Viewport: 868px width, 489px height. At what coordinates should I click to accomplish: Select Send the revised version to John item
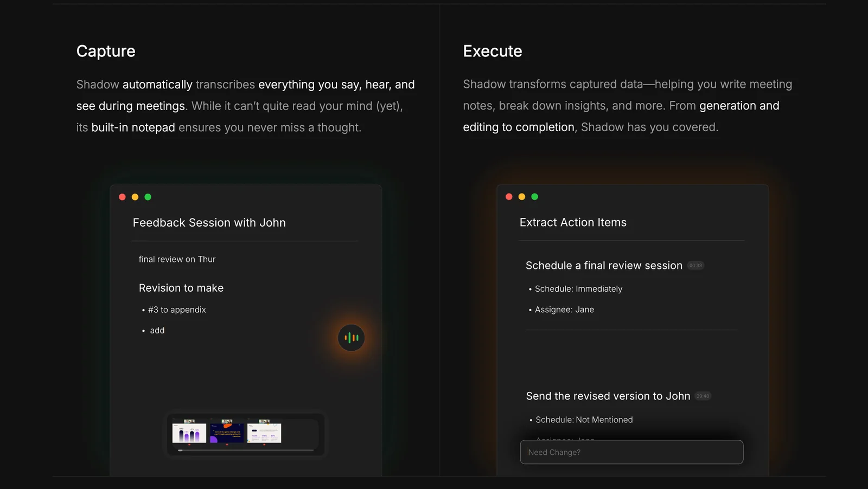(608, 396)
